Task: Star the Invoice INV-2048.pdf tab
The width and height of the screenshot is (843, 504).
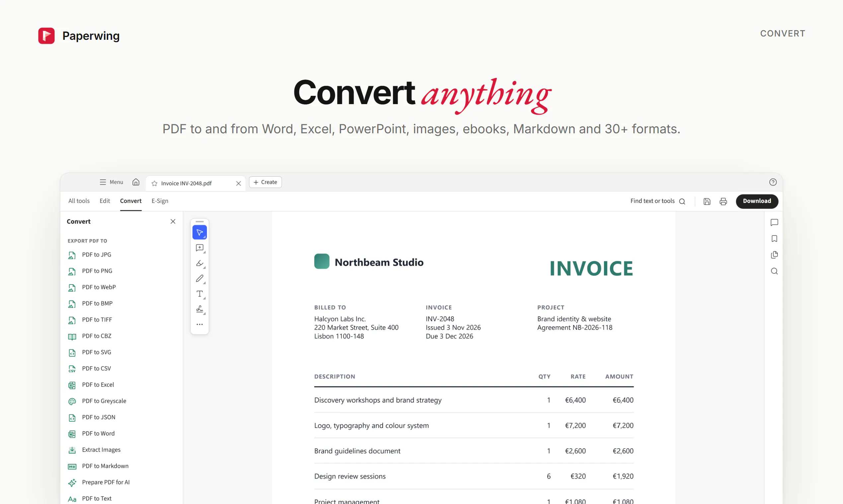Action: [154, 183]
